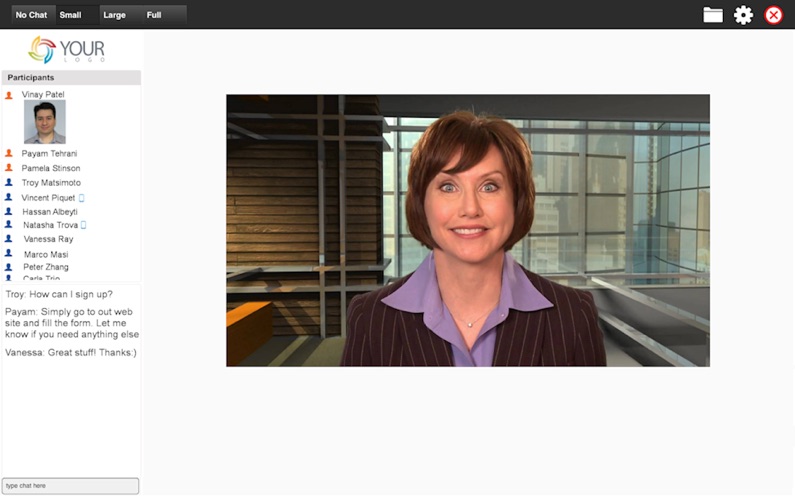Select participant name Vincent Piquet
The width and height of the screenshot is (795, 497).
48,198
